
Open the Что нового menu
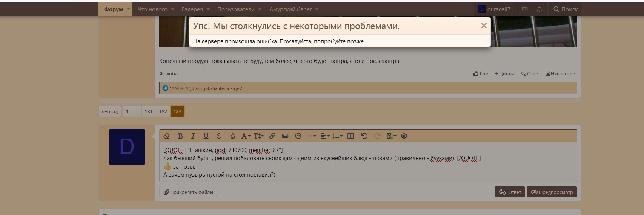point(152,9)
